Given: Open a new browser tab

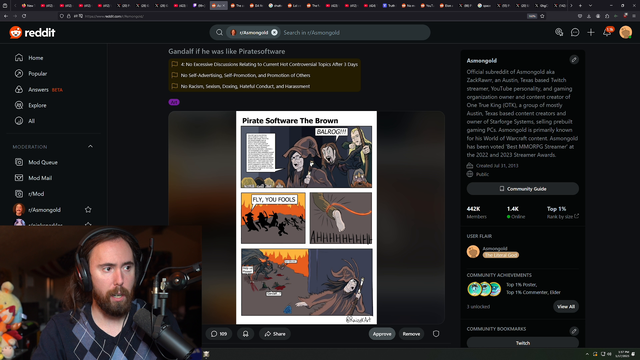Looking at the screenshot, I should (x=580, y=5).
